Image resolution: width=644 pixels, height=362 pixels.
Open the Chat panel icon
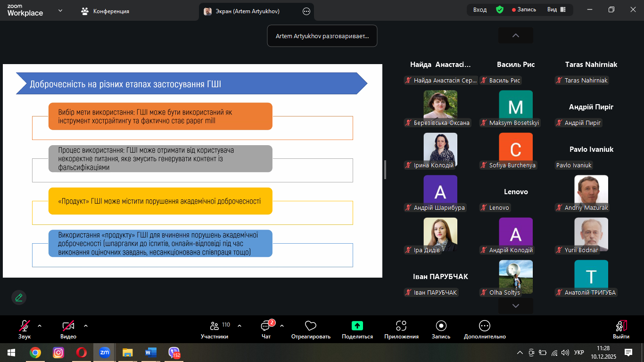pyautogui.click(x=265, y=326)
